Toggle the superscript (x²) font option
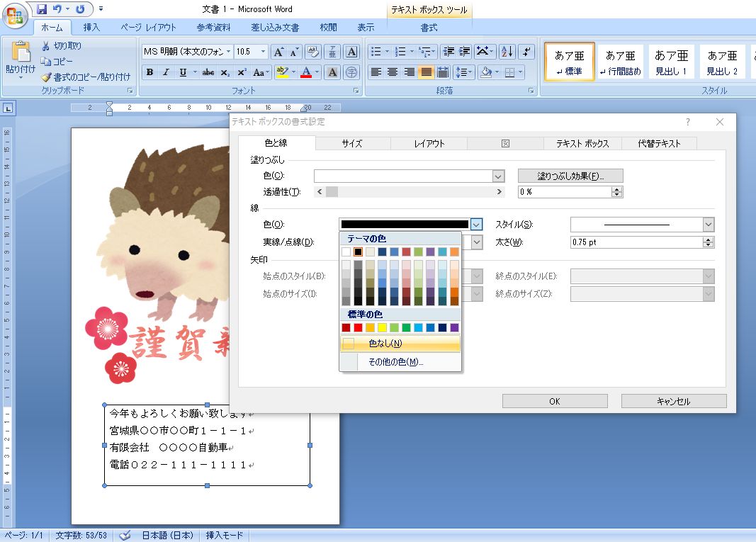 242,72
